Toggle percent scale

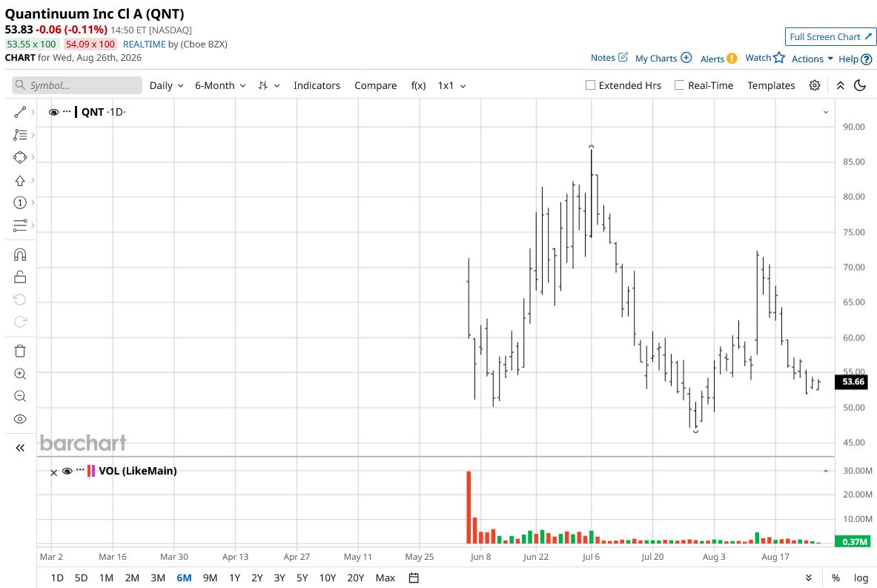click(x=835, y=578)
